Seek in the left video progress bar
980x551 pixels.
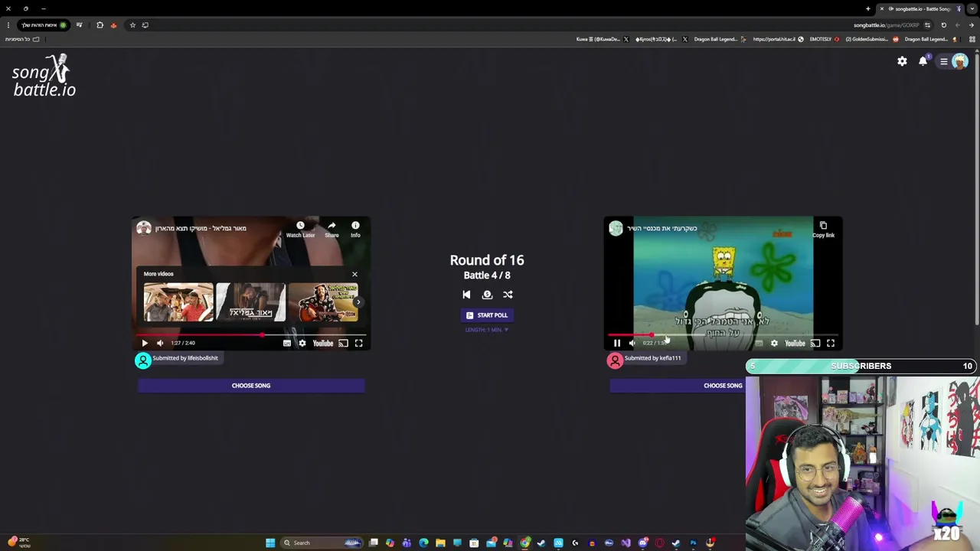(251, 334)
